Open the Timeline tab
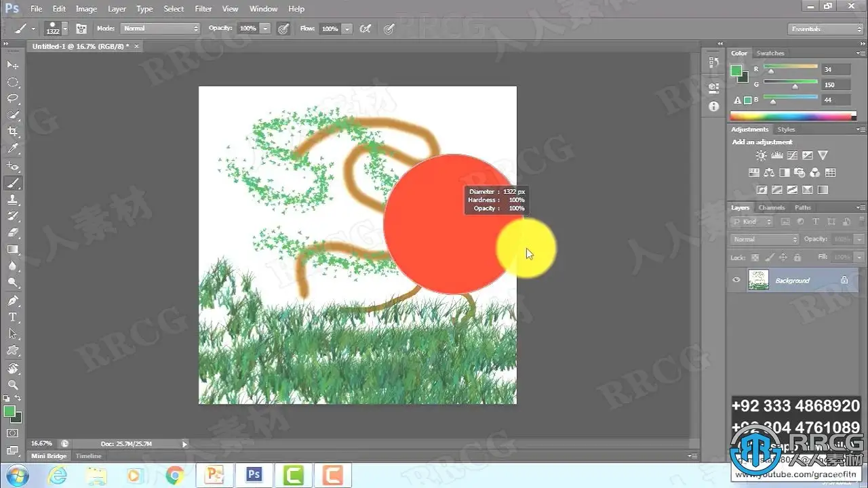Image resolution: width=868 pixels, height=488 pixels. [89, 456]
